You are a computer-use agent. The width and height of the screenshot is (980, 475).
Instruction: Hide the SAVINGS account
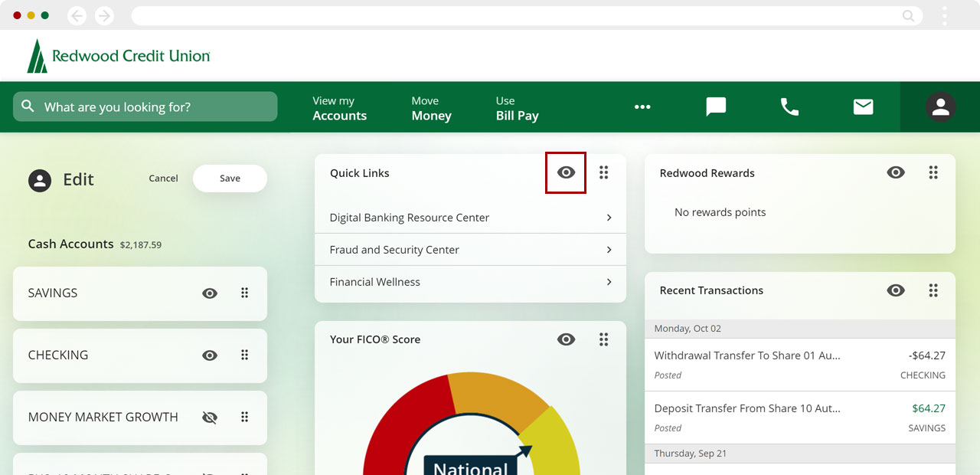(210, 293)
